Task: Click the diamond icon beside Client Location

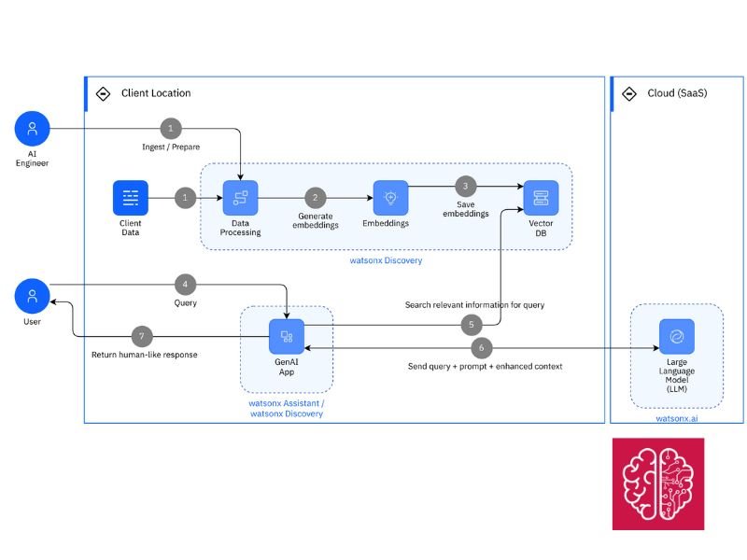Action: click(x=103, y=94)
